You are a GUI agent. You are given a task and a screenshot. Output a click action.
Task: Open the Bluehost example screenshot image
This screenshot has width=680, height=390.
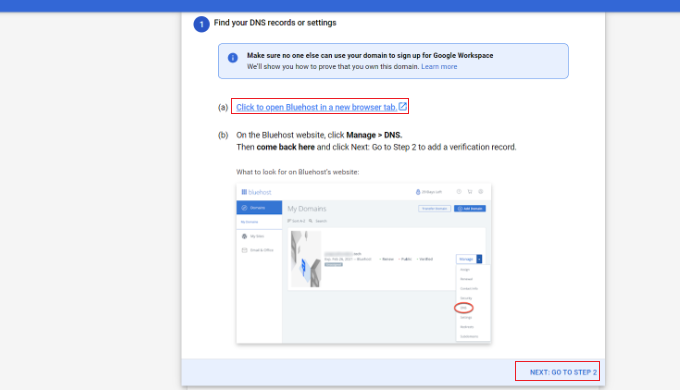click(363, 264)
